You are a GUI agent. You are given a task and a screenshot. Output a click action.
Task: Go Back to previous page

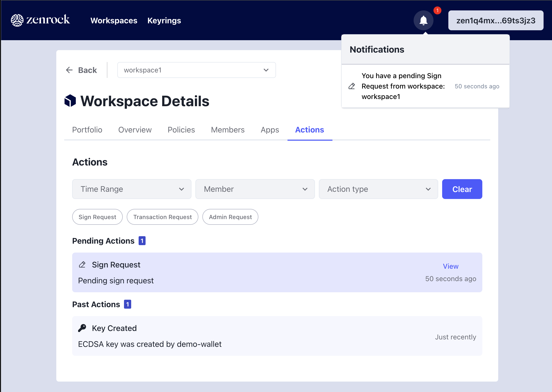pos(81,70)
